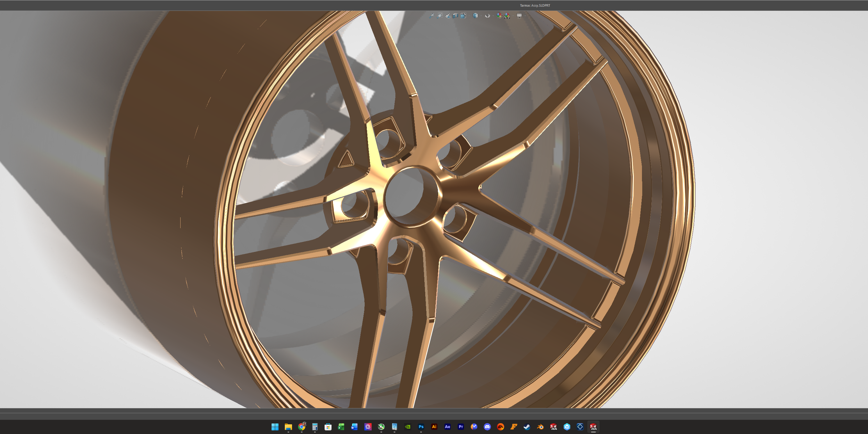Open Blender from the taskbar
Viewport: 868px width, 434px height.
coord(540,427)
